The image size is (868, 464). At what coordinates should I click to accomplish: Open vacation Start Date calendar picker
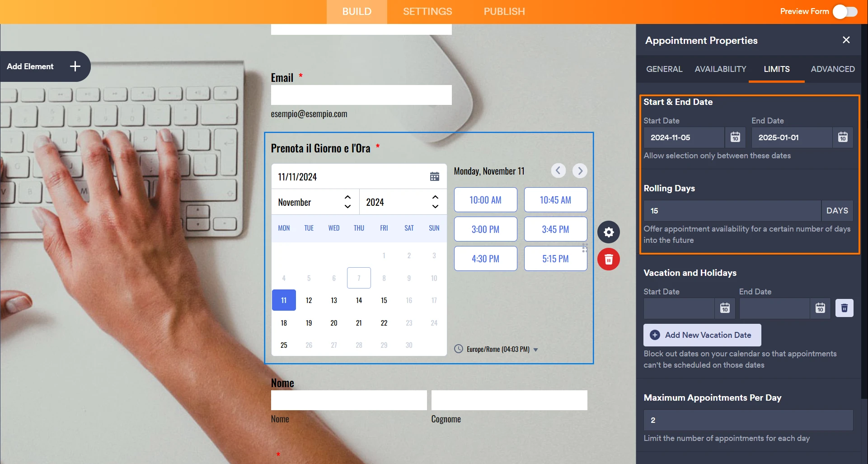pyautogui.click(x=725, y=308)
